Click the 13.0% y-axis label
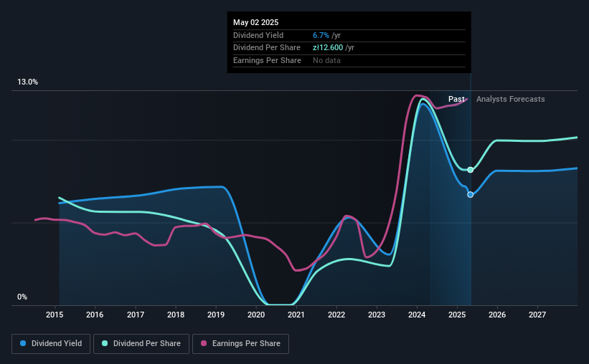The height and width of the screenshot is (364, 589). coord(27,82)
